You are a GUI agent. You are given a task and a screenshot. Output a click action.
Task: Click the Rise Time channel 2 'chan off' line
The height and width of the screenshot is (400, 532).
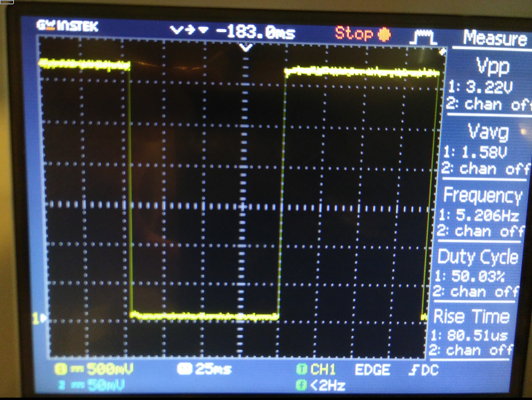470,350
